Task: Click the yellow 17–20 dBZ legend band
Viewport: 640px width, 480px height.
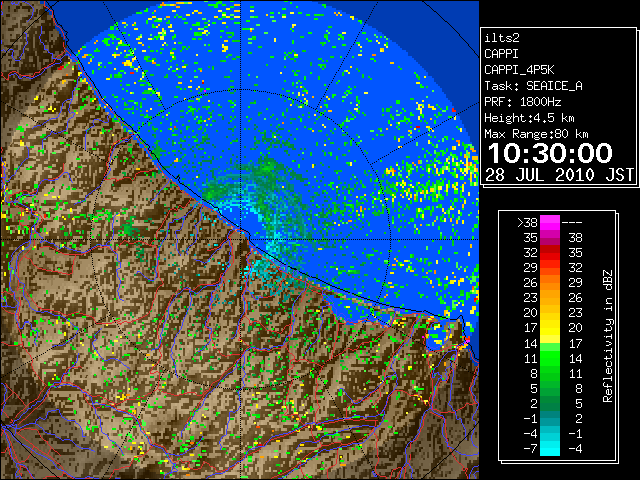Action: pyautogui.click(x=550, y=328)
